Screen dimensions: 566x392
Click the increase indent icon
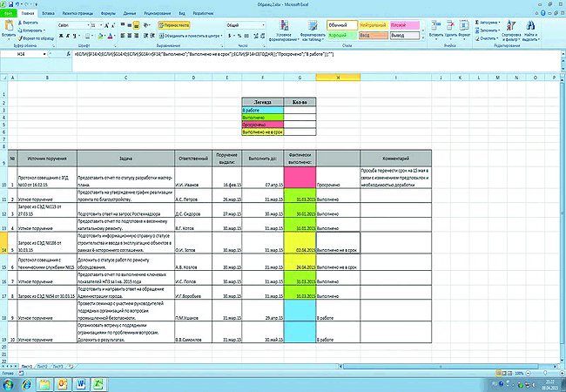point(152,36)
